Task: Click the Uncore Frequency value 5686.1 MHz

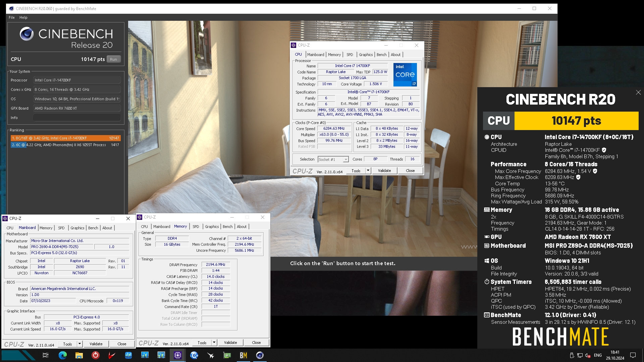Action: point(244,251)
